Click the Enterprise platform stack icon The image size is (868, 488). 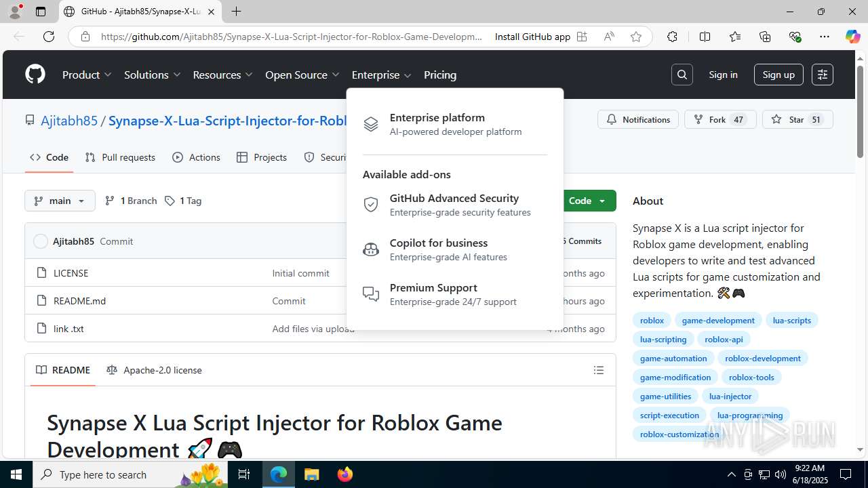point(370,124)
